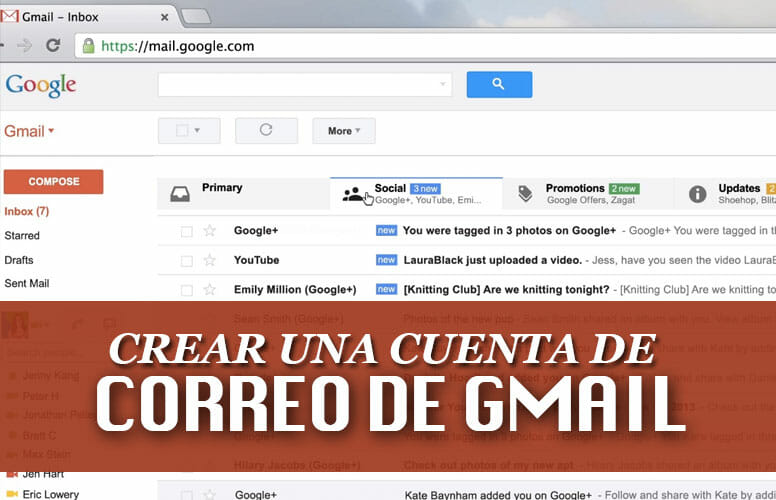Open email 'LauraBlack just uploaded a video.'
The width and height of the screenshot is (776, 500).
[492, 260]
